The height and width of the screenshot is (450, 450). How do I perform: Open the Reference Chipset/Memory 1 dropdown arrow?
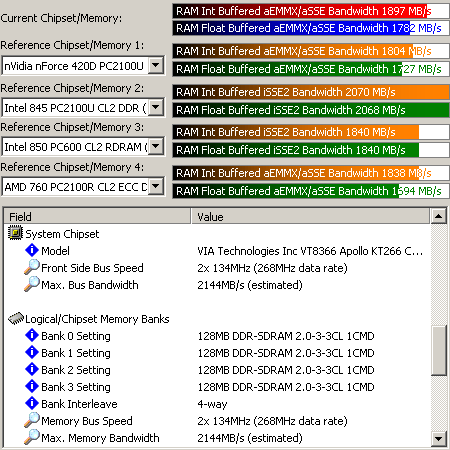click(x=156, y=65)
